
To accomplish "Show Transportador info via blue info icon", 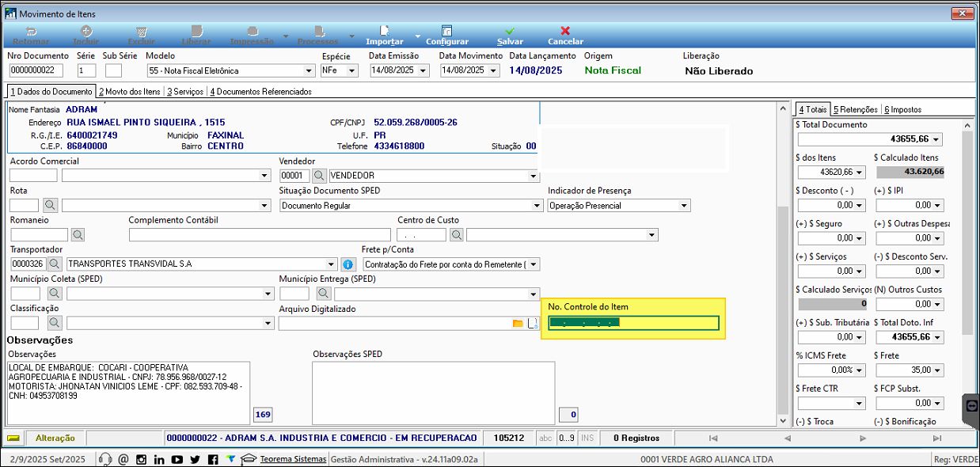I will coord(348,264).
